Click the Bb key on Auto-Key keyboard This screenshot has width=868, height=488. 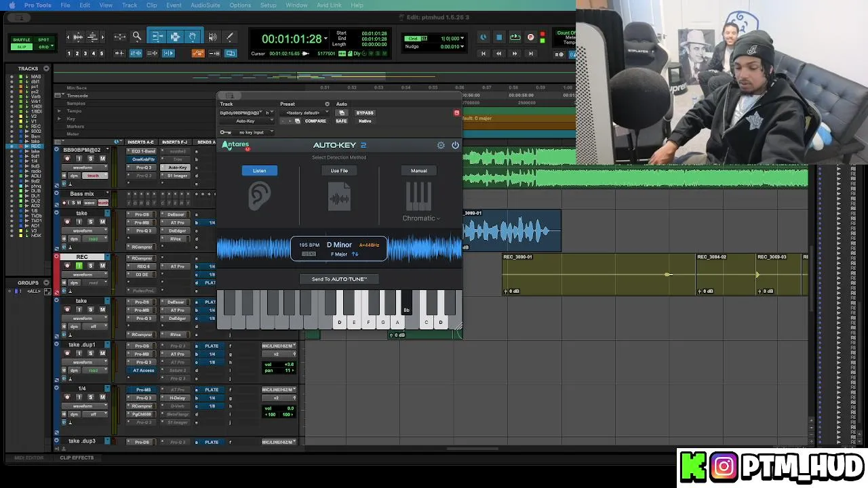[406, 302]
